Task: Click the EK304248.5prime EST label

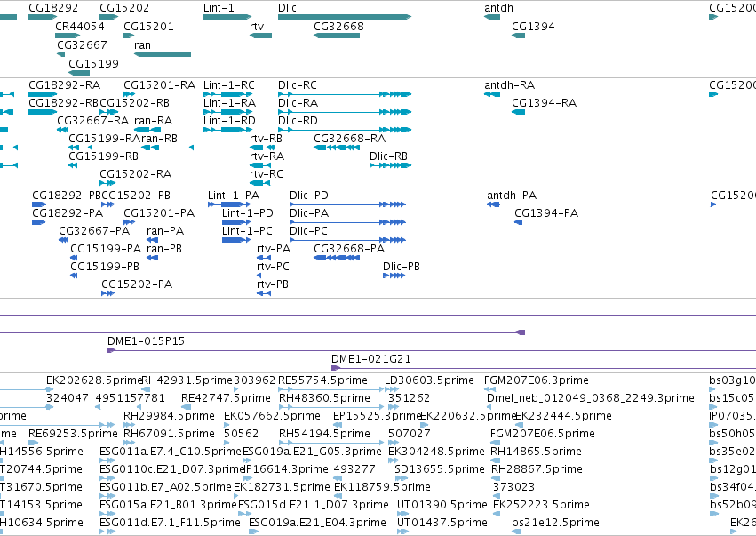Action: (436, 452)
